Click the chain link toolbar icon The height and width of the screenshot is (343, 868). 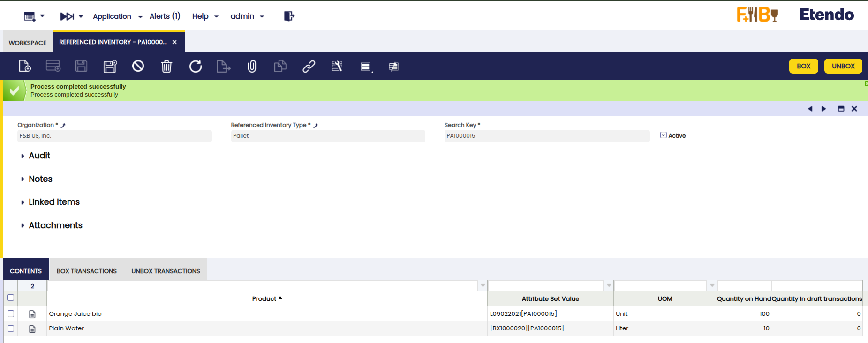[x=309, y=66]
